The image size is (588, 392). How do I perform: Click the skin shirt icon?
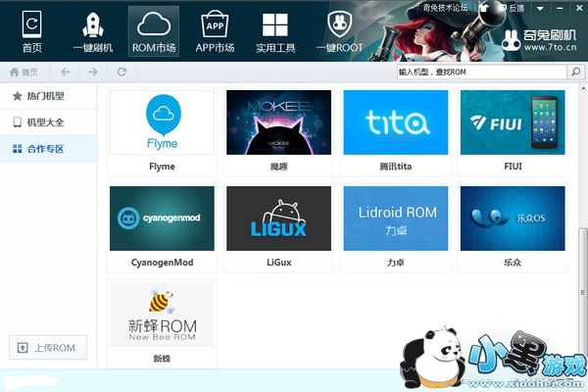click(484, 8)
